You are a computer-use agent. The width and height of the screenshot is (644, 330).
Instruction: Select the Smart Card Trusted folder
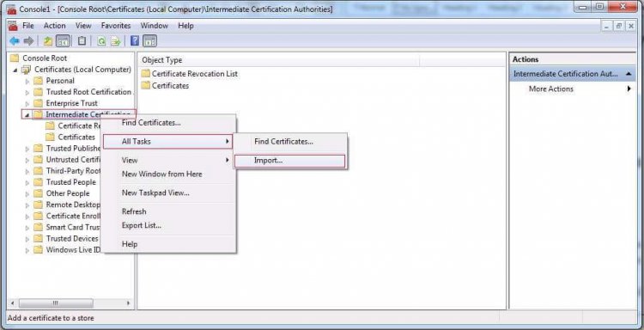pyautogui.click(x=72, y=227)
